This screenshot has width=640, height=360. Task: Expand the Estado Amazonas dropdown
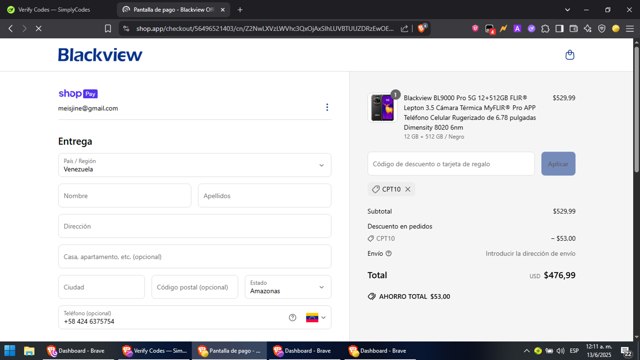[x=288, y=287]
